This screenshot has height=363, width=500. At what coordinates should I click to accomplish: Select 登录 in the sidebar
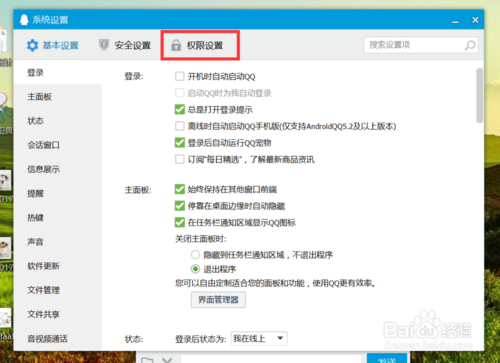pos(58,72)
